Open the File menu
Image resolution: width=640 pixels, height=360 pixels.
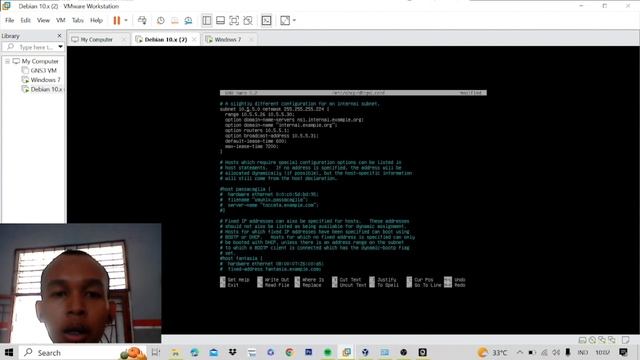pos(9,20)
